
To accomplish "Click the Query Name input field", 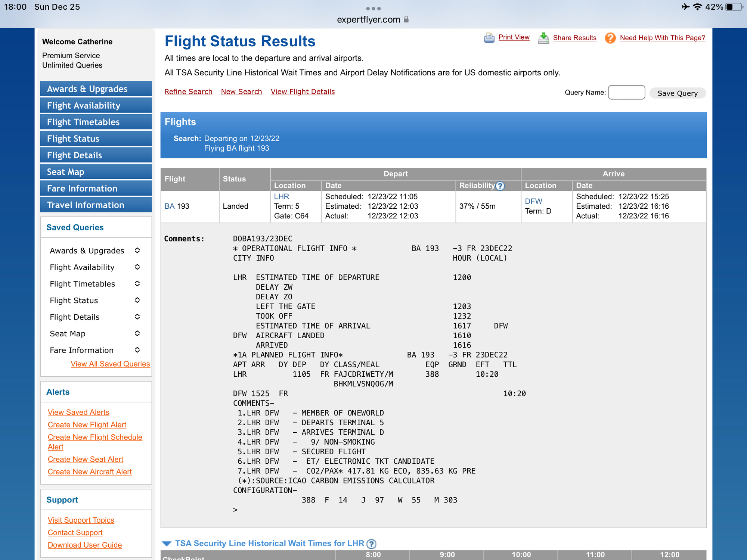I will 626,92.
